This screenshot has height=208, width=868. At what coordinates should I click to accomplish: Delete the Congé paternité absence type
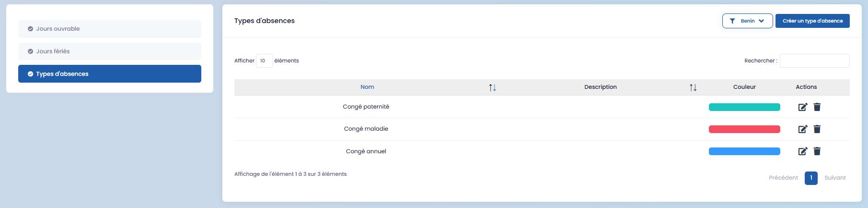[817, 107]
